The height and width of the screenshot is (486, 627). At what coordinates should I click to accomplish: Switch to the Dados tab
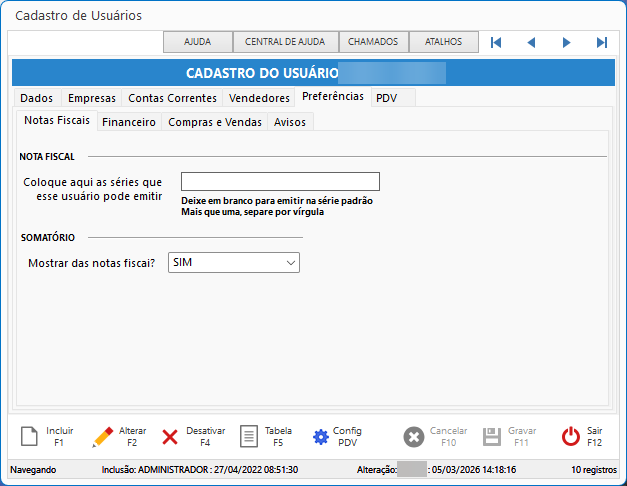tap(37, 98)
